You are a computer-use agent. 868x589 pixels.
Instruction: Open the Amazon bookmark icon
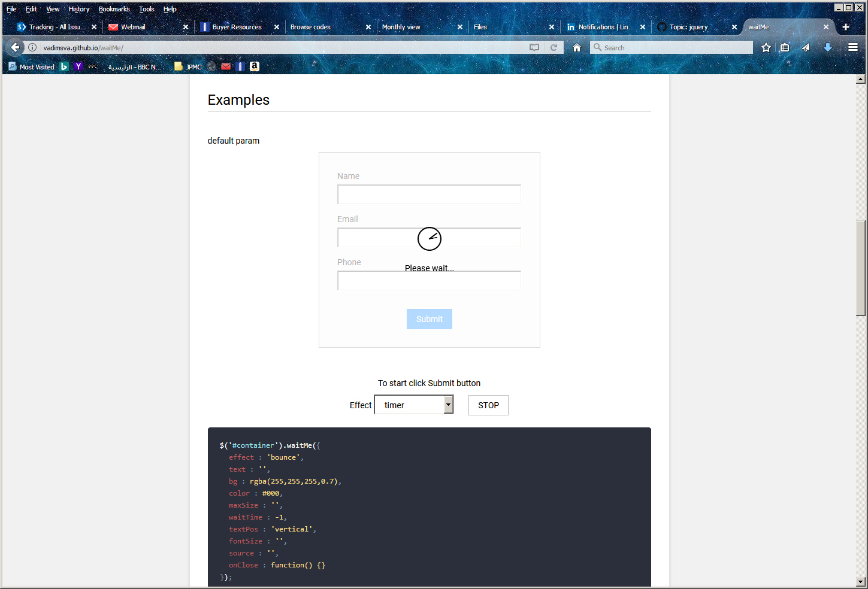point(255,66)
